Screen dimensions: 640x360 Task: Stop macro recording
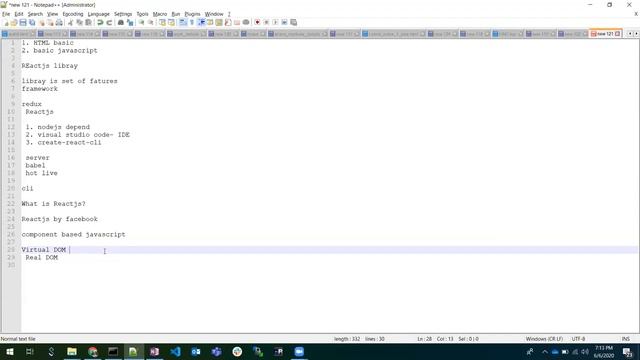pos(266,22)
